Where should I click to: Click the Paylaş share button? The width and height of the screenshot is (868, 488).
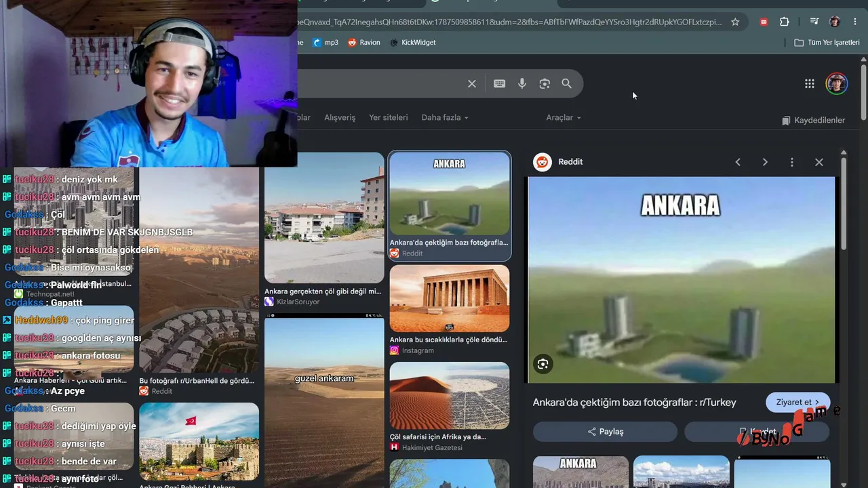605,432
